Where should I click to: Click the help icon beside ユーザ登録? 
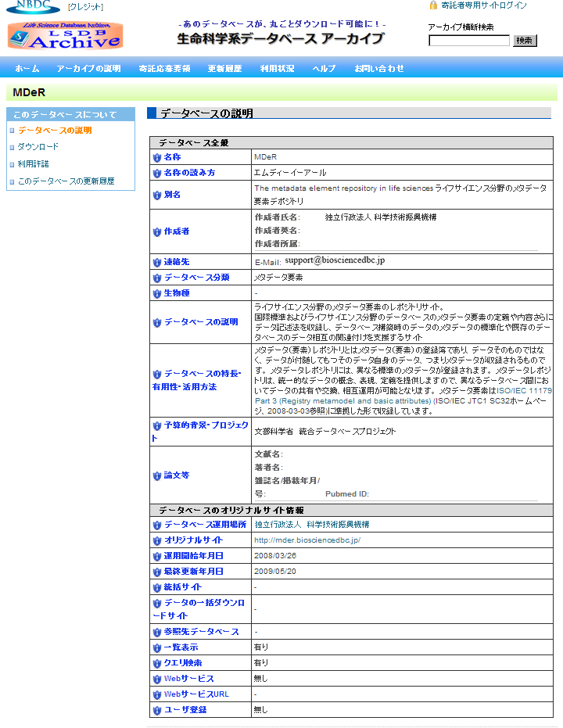click(x=157, y=710)
